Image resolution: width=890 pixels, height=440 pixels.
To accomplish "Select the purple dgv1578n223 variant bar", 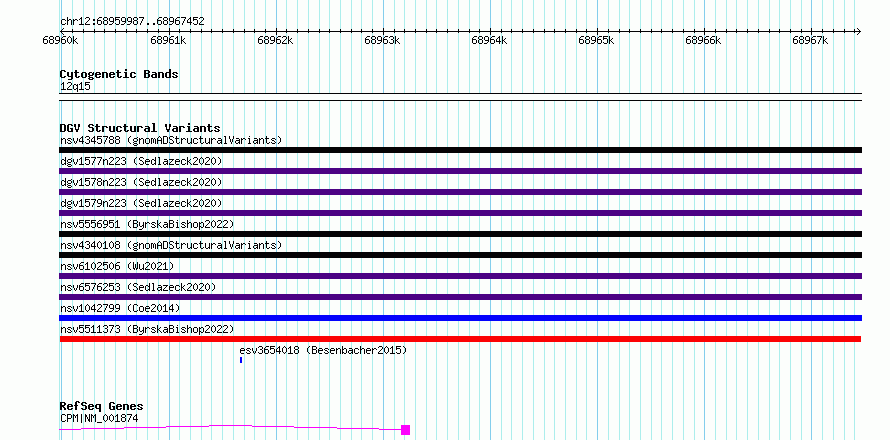I will [x=460, y=192].
